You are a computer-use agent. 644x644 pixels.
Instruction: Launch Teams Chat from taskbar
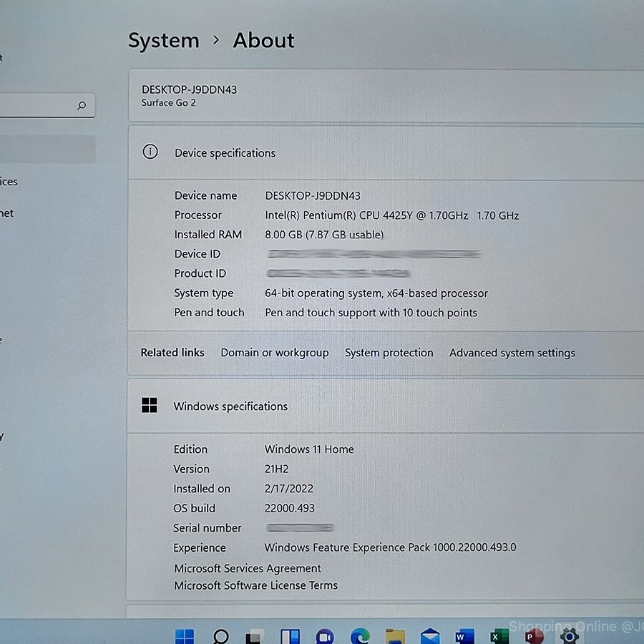point(325,636)
